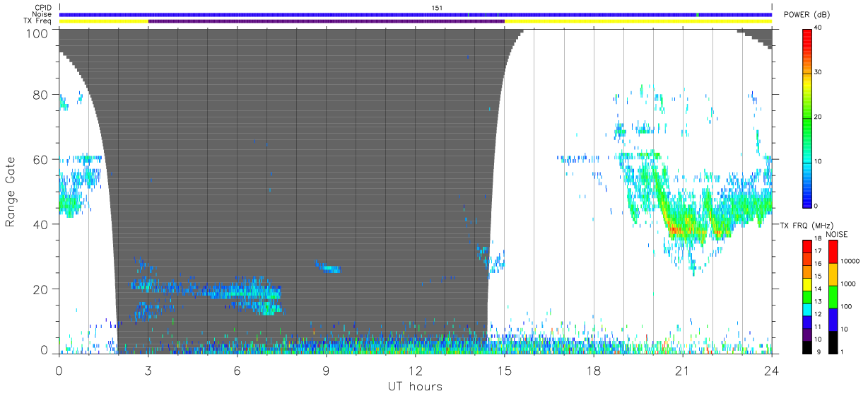Click the NOISE level colorbar
This screenshot has height=401, width=868.
(832, 296)
